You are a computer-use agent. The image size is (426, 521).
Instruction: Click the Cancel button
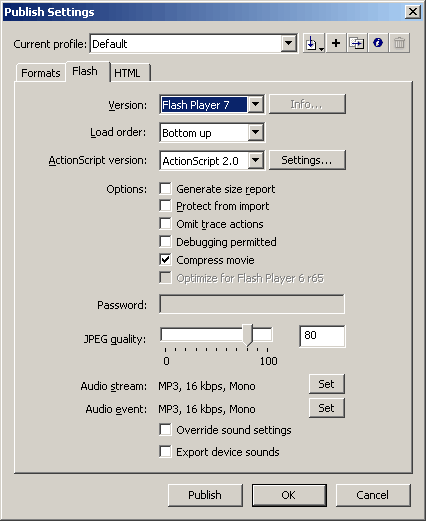373,495
